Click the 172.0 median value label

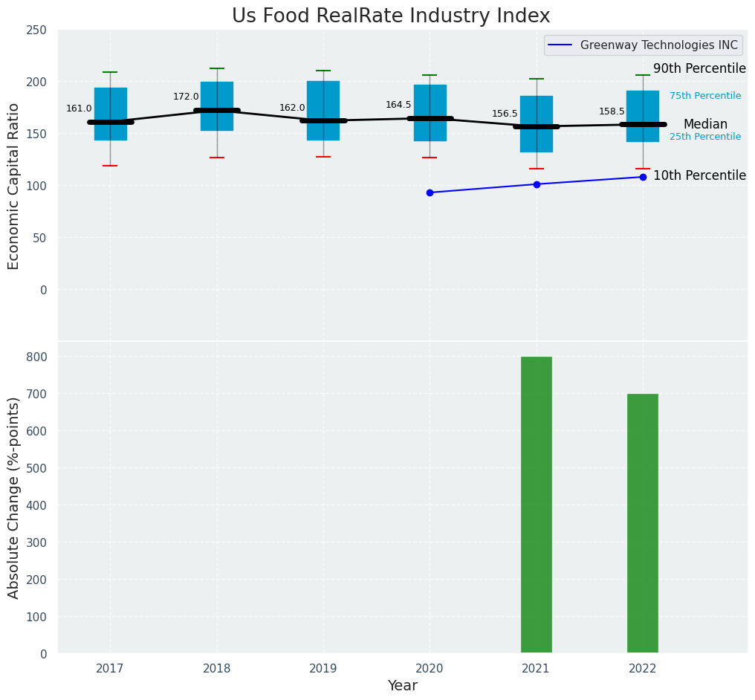pos(186,97)
